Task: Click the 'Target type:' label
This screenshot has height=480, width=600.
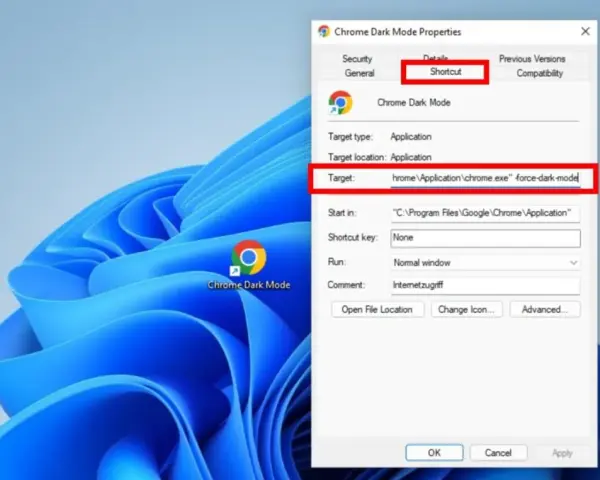Action: [x=350, y=137]
